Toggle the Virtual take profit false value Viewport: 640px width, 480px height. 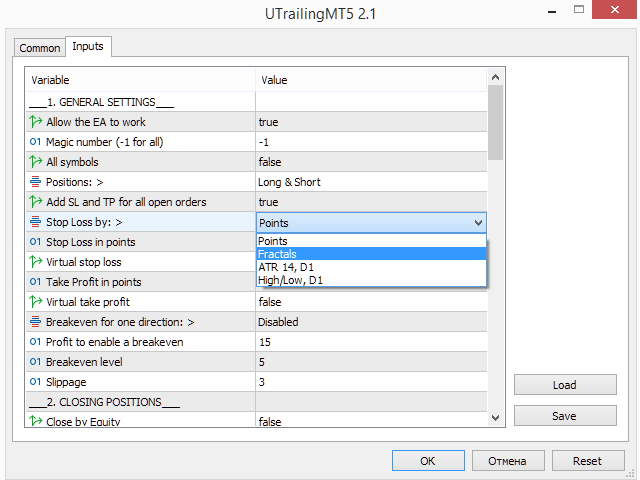click(371, 302)
